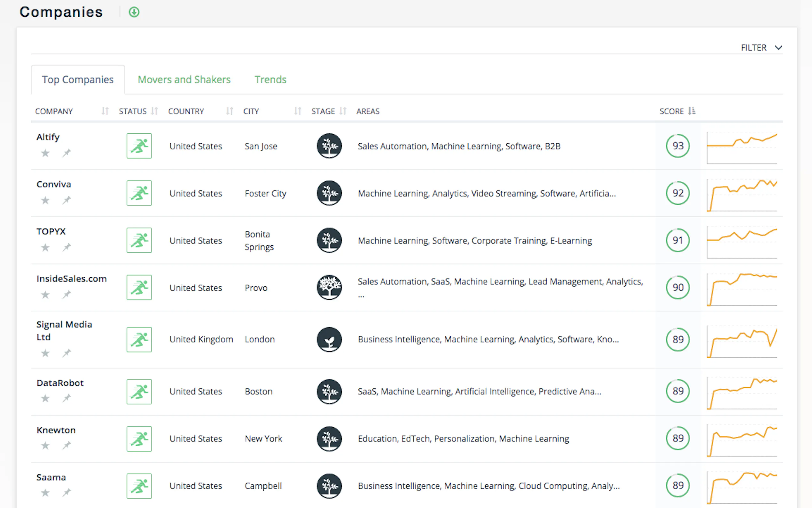
Task: Open the Knewton company link
Action: [x=56, y=430]
